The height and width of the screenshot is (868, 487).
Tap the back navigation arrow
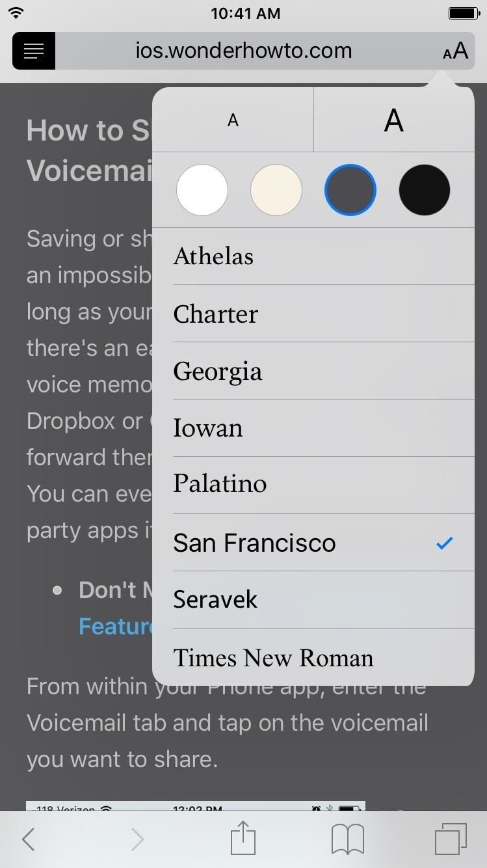(28, 839)
